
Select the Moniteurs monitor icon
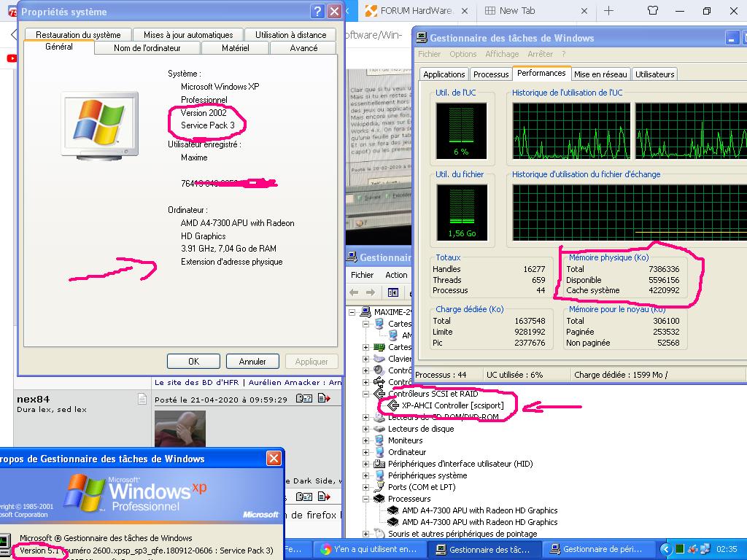coord(379,440)
